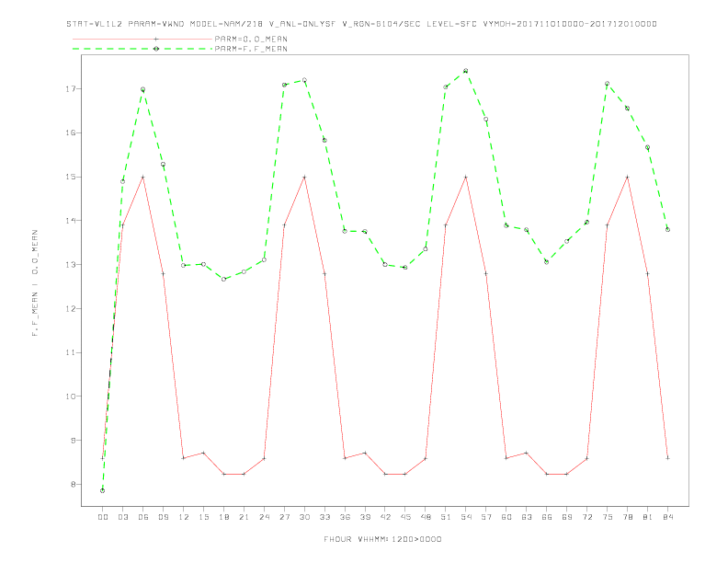The image size is (728, 563).
Task: Click x-axis tick label 72
Action: 587,517
